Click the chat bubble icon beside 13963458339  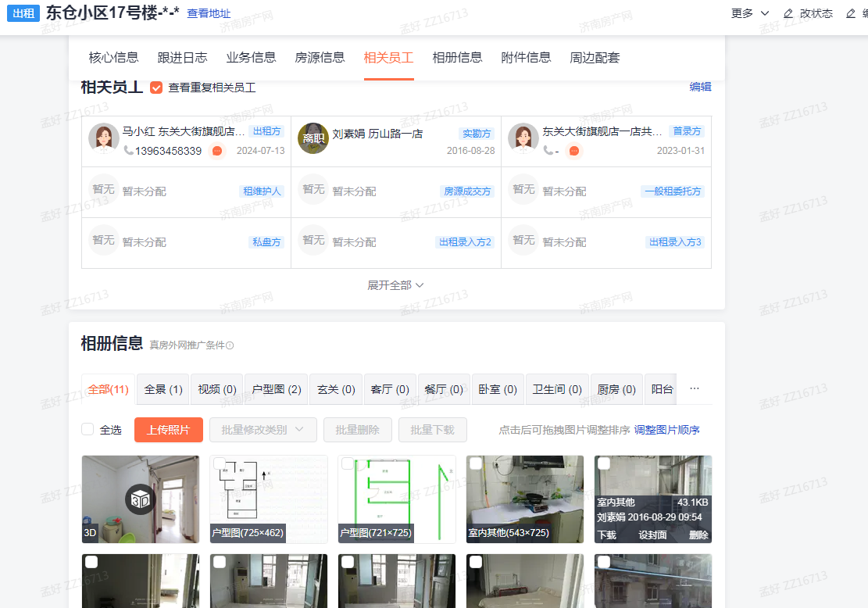tap(217, 151)
